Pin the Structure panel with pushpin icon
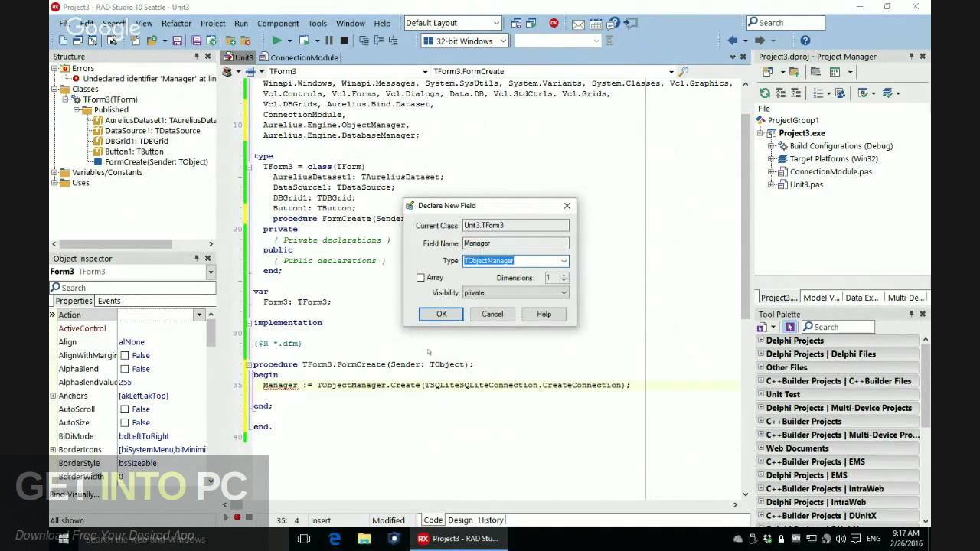This screenshot has width=980, height=551. point(197,56)
